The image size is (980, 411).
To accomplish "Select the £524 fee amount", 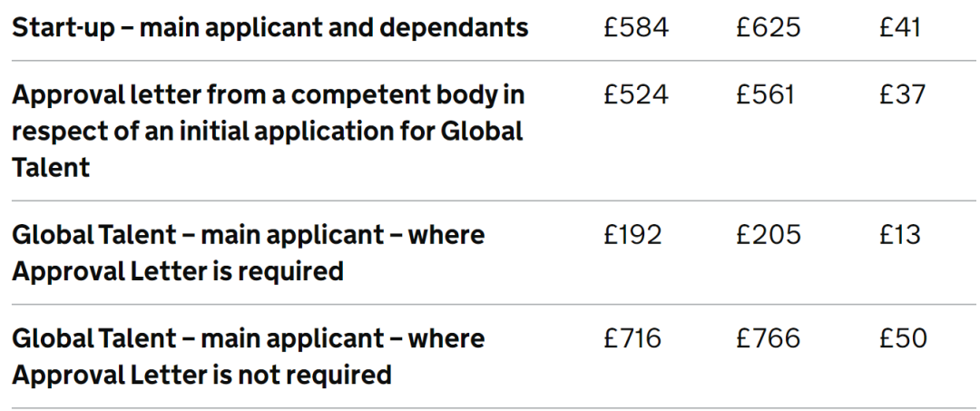I will (635, 94).
